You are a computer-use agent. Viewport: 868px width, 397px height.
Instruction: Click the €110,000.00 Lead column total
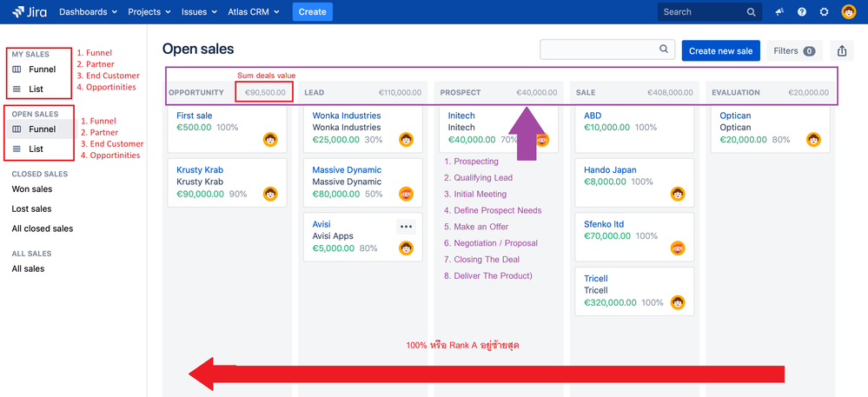pyautogui.click(x=400, y=92)
